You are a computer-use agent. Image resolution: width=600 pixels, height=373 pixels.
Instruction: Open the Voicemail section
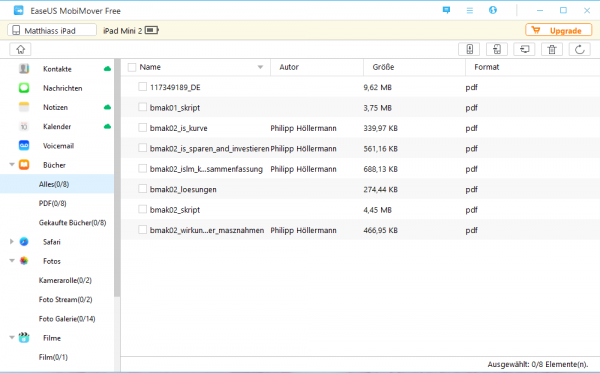[58, 146]
